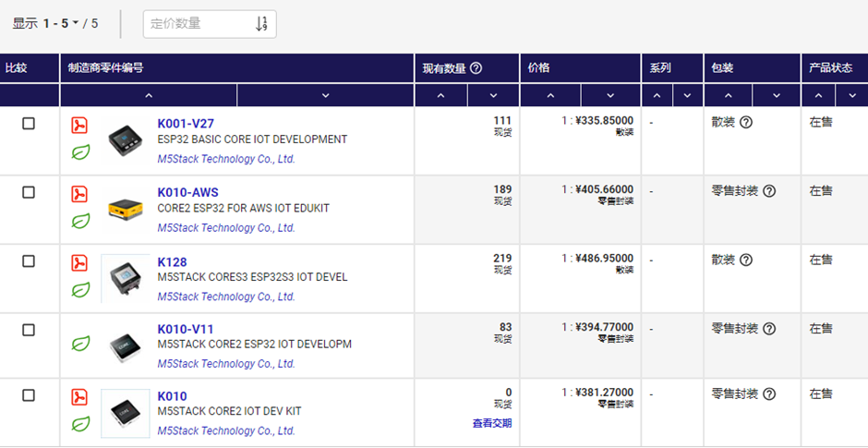The height and width of the screenshot is (448, 868).
Task: Tick the compare checkbox for K128
Action: pyautogui.click(x=29, y=262)
